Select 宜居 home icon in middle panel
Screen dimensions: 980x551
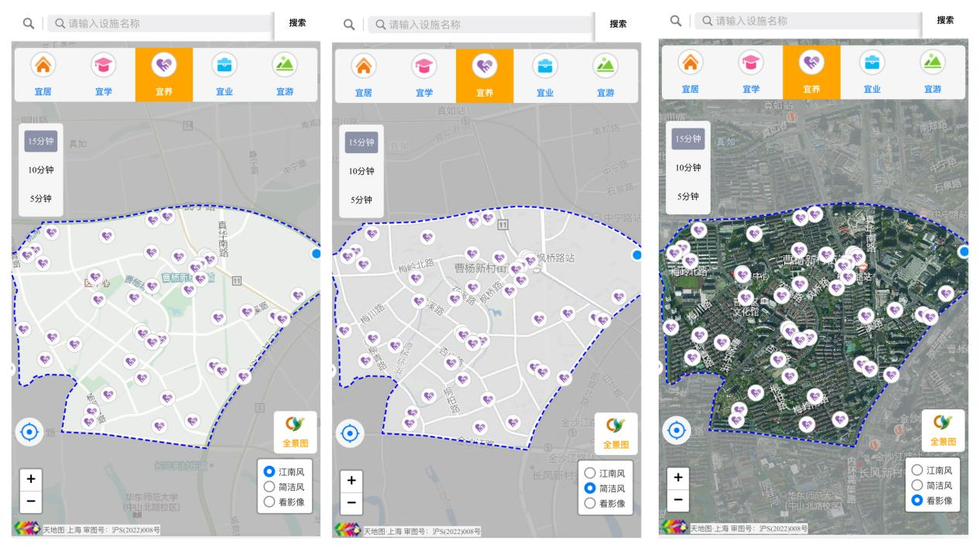point(364,68)
